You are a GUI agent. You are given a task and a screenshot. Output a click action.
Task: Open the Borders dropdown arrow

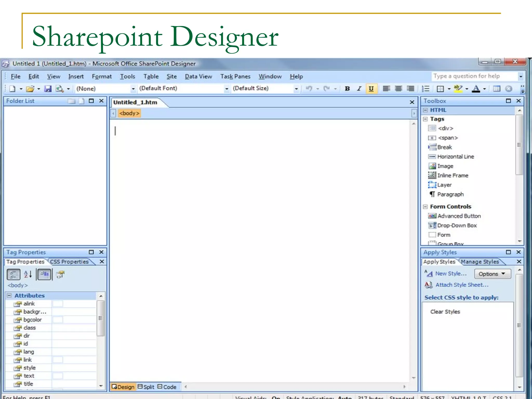(449, 89)
